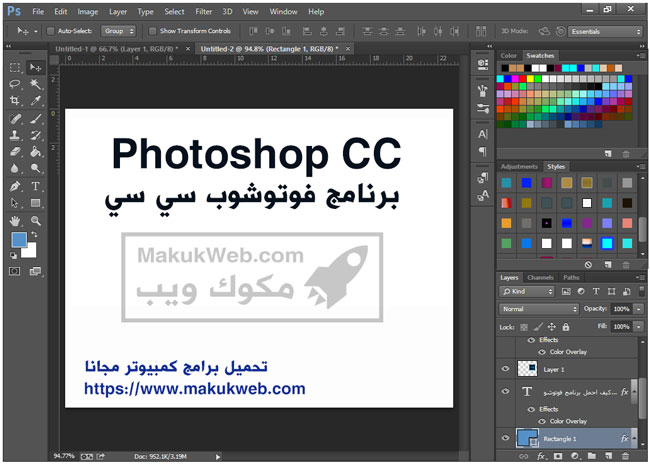650x464 pixels.
Task: Open the File menu
Action: point(38,12)
